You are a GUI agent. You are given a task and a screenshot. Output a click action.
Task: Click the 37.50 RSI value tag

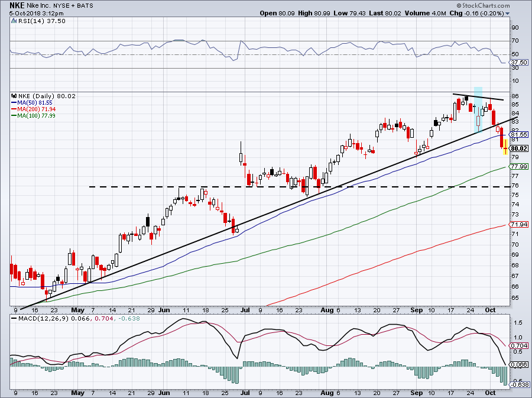point(520,63)
